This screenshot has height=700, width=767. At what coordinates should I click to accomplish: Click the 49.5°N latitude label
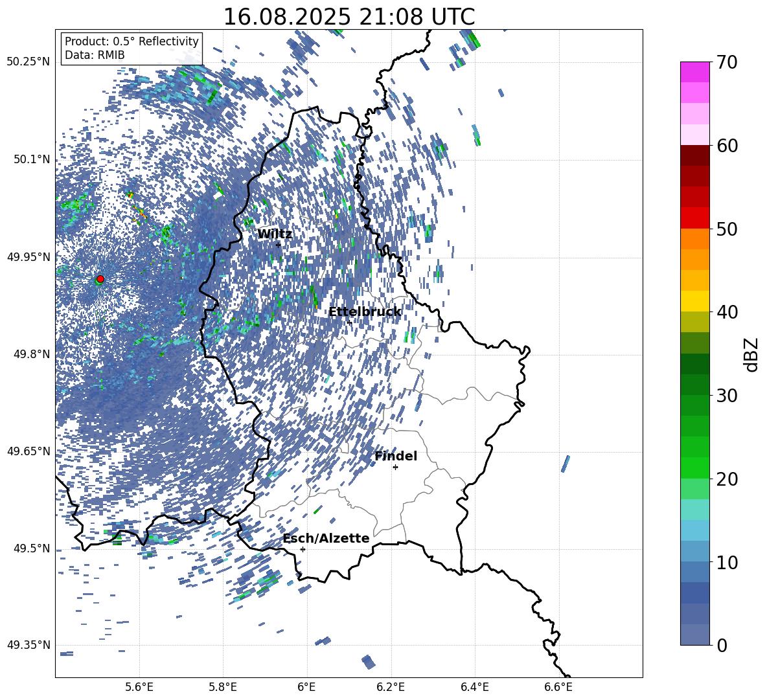click(32, 548)
